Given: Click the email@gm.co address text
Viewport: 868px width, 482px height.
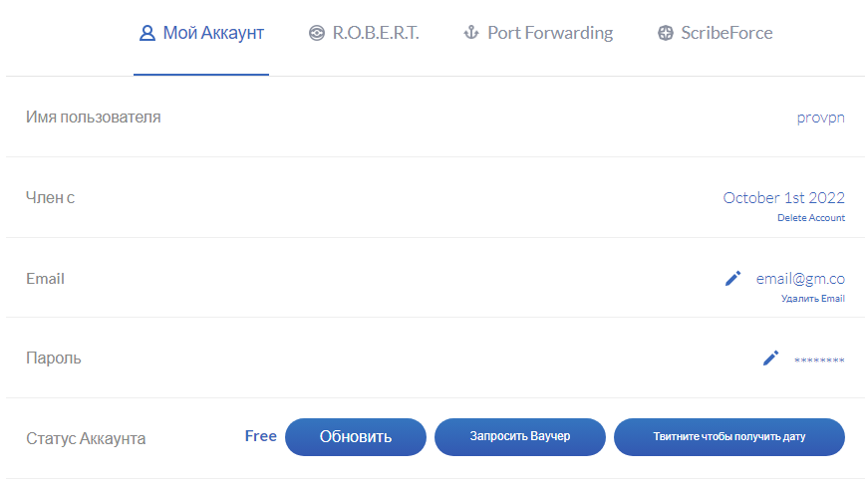Looking at the screenshot, I should coord(800,279).
